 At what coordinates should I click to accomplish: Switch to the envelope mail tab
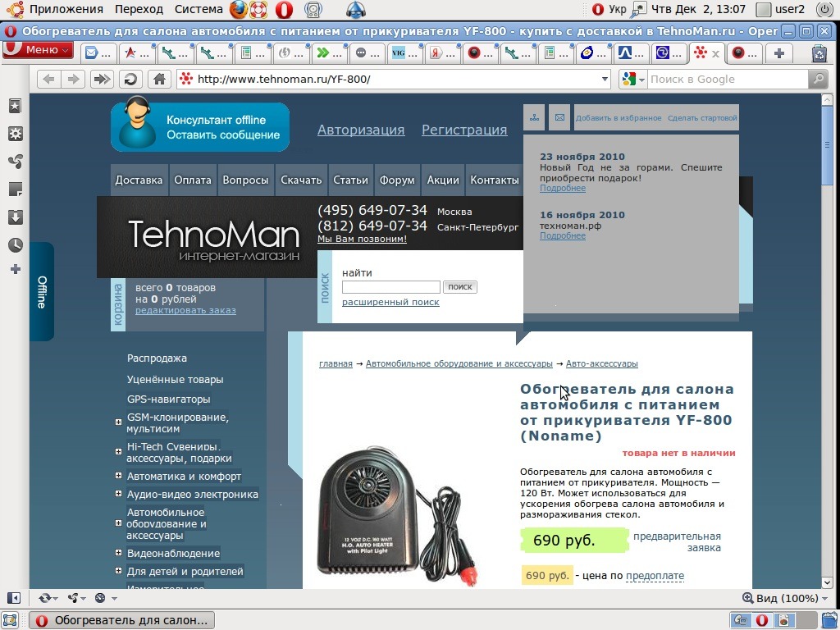click(98, 53)
